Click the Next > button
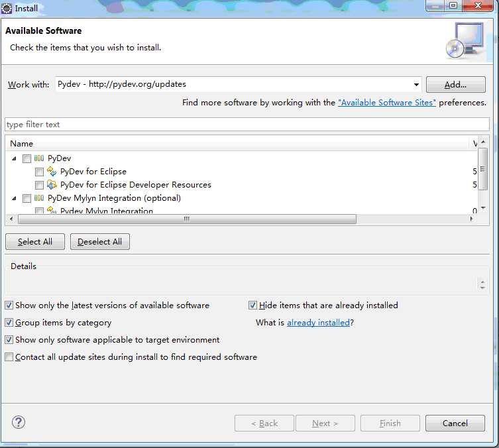 325,423
